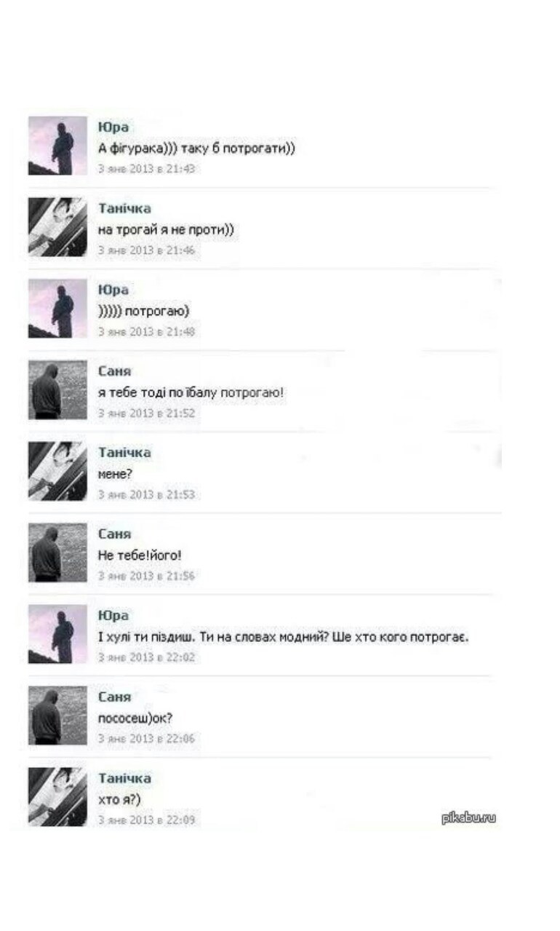Open Юра's avatar beside the 21:43 comment

[x=57, y=146]
